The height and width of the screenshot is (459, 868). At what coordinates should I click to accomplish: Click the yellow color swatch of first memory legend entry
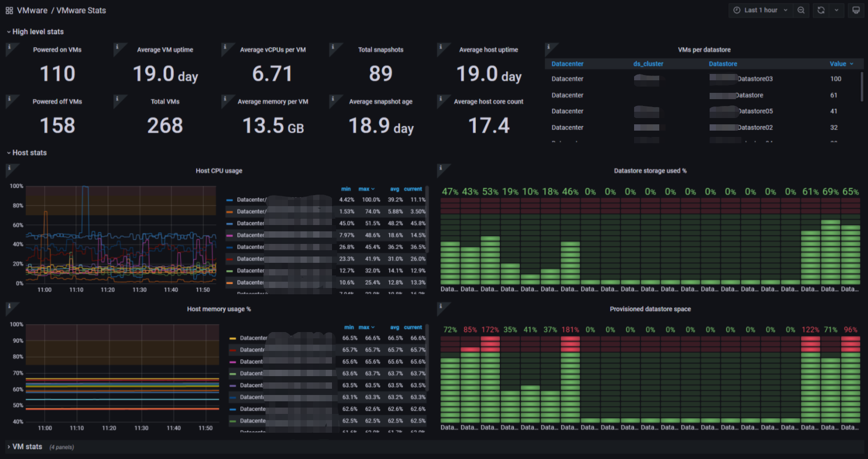pos(233,338)
